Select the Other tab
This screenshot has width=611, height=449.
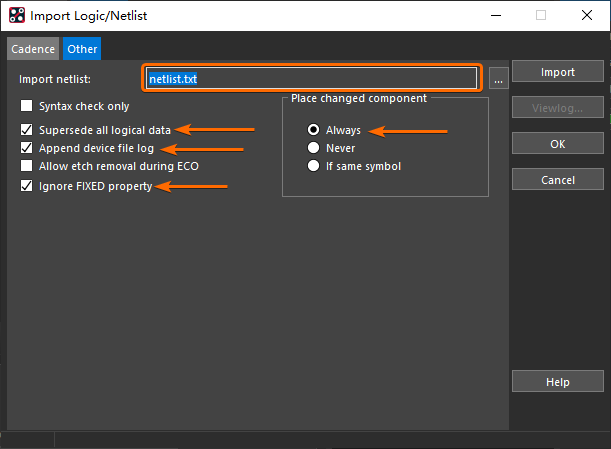(82, 49)
